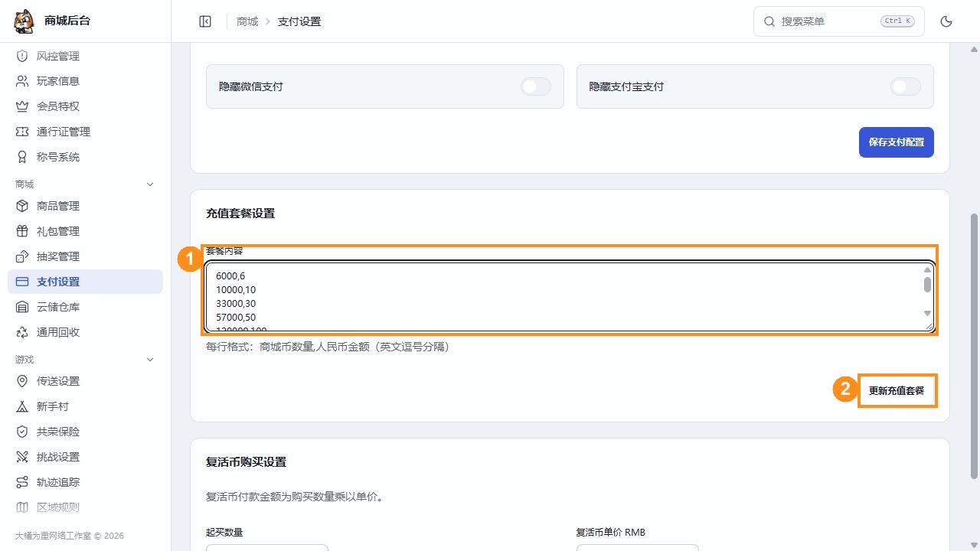Click the 挑战设置 swords icon
Viewport: 980px width, 551px height.
coord(22,457)
